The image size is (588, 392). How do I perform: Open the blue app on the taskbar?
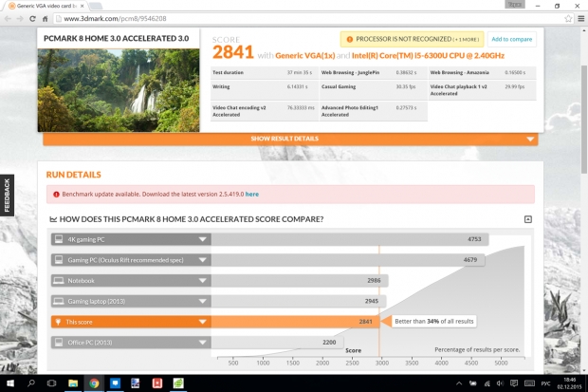115,383
